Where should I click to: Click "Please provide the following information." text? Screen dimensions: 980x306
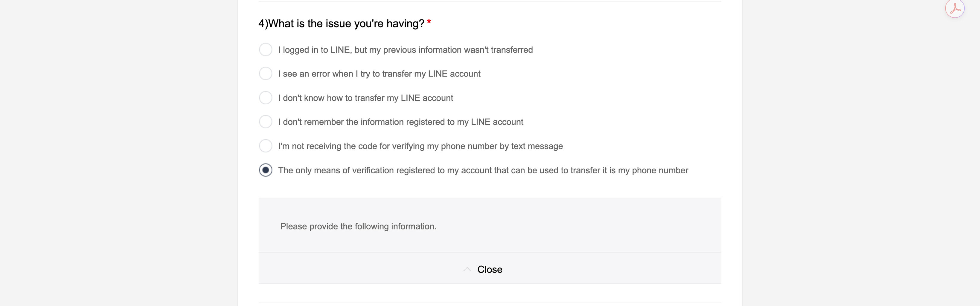tap(358, 226)
